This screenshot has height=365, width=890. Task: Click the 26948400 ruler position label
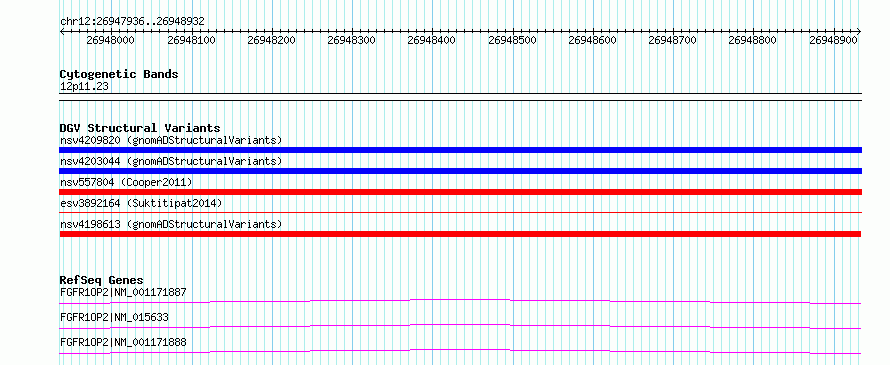click(431, 41)
